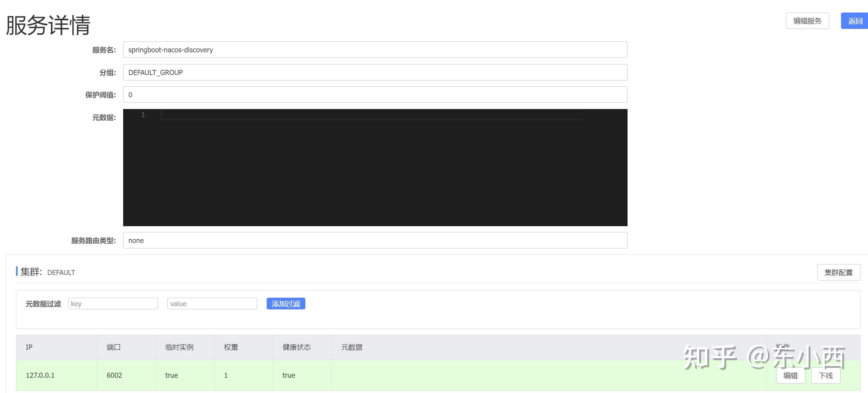Click the 返回 button to go back

(x=855, y=20)
